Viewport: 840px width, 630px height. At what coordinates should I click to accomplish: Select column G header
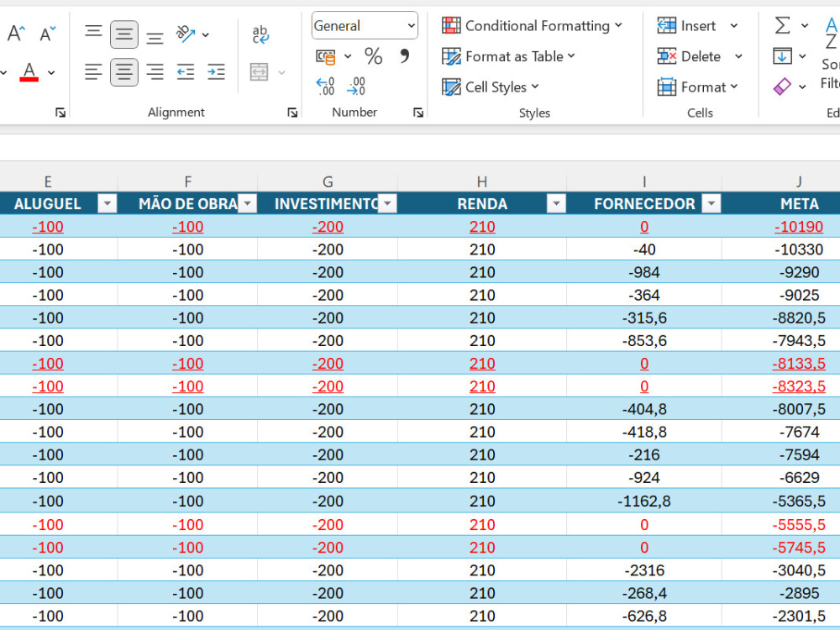[328, 181]
